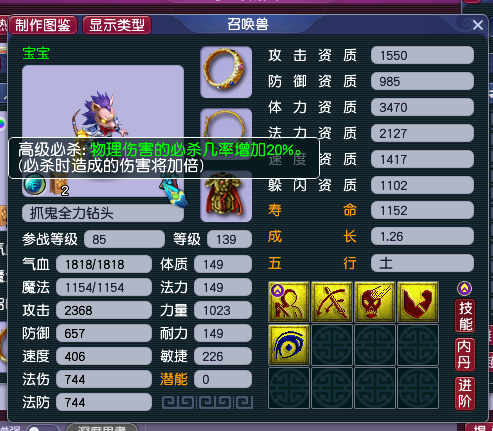Select the gold ring equipment slot
493x431 pixels.
point(226,72)
